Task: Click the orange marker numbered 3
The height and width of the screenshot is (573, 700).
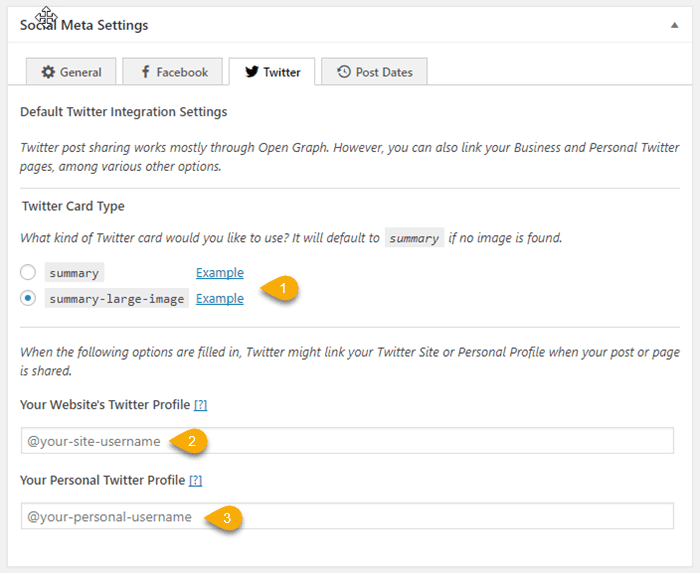Action: [x=226, y=517]
